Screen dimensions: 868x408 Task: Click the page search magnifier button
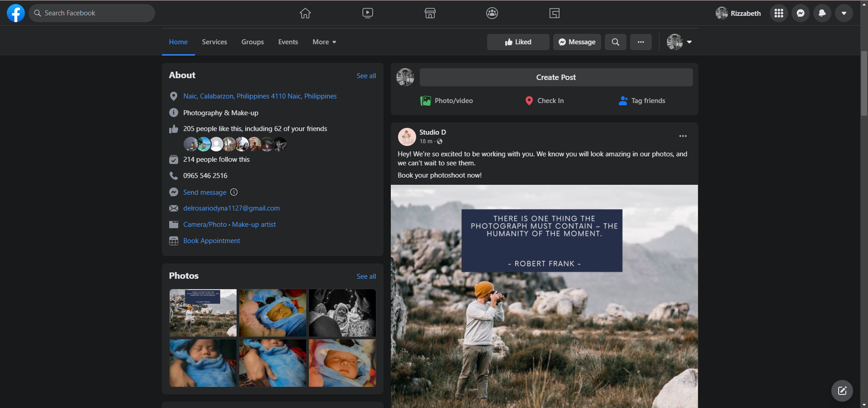pyautogui.click(x=616, y=42)
